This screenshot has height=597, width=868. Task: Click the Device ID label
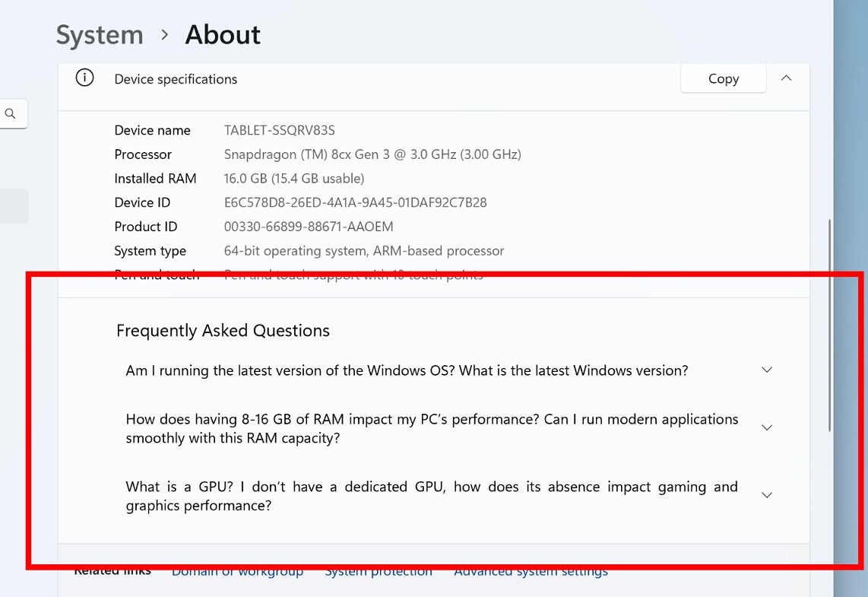coord(142,203)
